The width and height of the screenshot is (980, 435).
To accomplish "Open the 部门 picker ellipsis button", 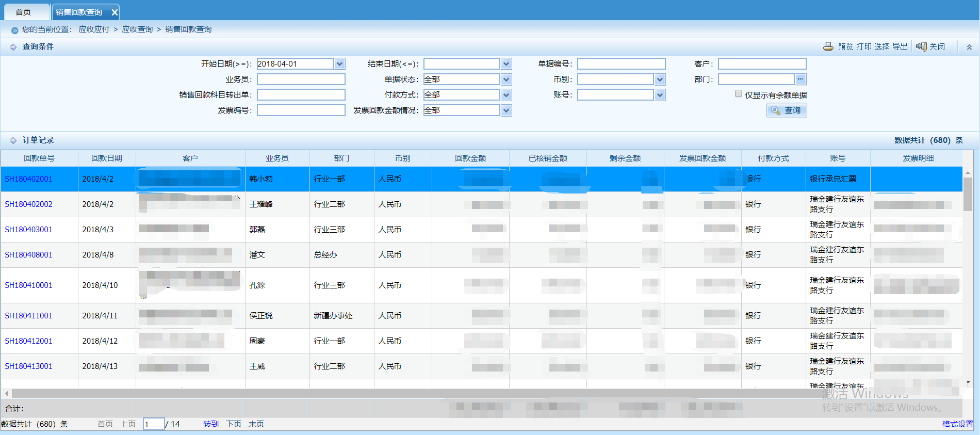I will click(x=800, y=79).
